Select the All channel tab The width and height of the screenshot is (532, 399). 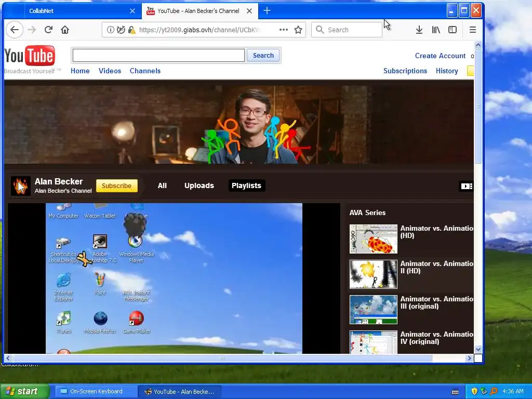click(x=162, y=185)
